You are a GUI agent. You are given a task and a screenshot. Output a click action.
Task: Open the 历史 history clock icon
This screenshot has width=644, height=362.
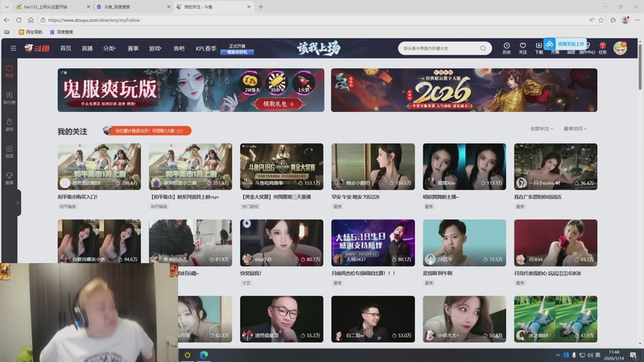pyautogui.click(x=506, y=48)
